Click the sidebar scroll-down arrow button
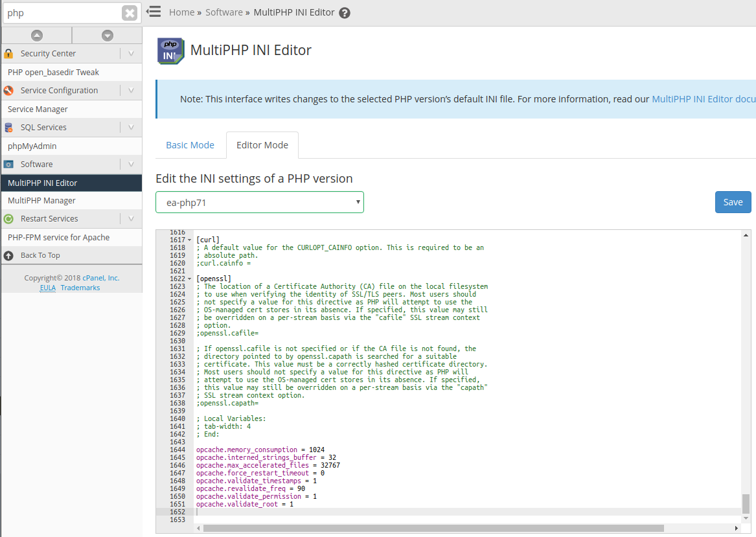Screen dimensions: 756x537 pyautogui.click(x=108, y=35)
